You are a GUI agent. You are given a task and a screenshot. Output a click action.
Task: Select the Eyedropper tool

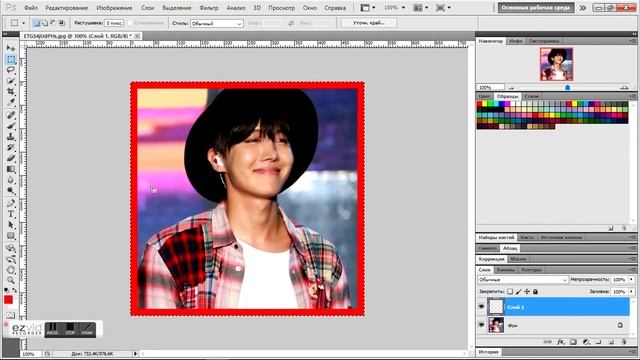[x=11, y=102]
